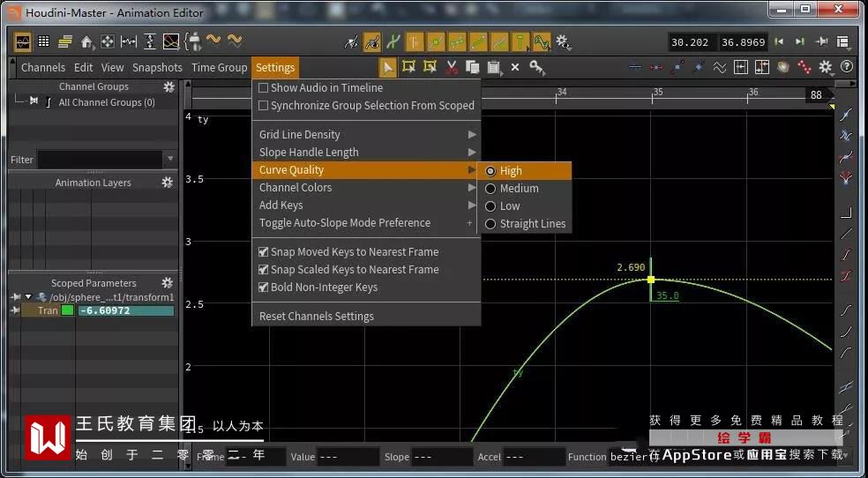
Task: Click the frame all (four arrows) icon
Action: (x=108, y=41)
